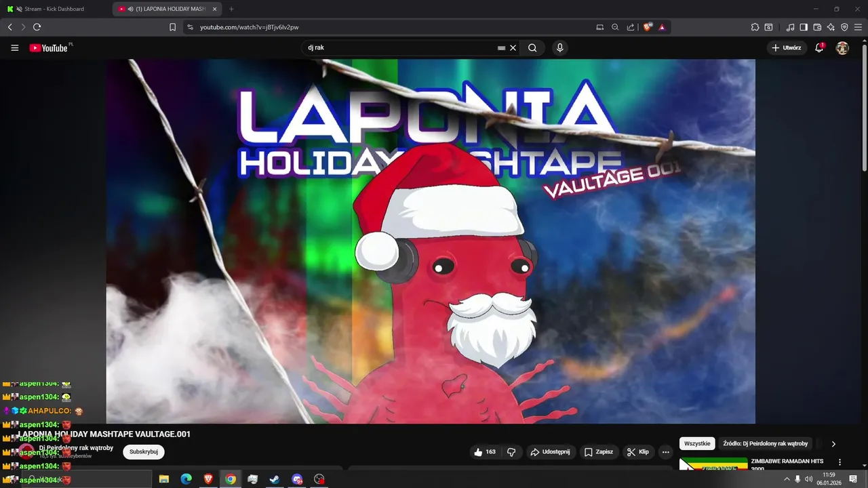This screenshot has height=488, width=868.
Task: Open the YouTube hamburger guide menu
Action: click(x=14, y=48)
